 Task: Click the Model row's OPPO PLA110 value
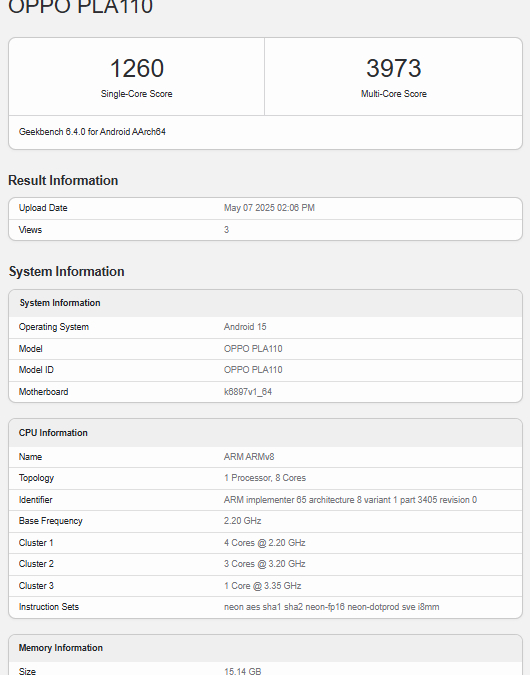(x=253, y=349)
